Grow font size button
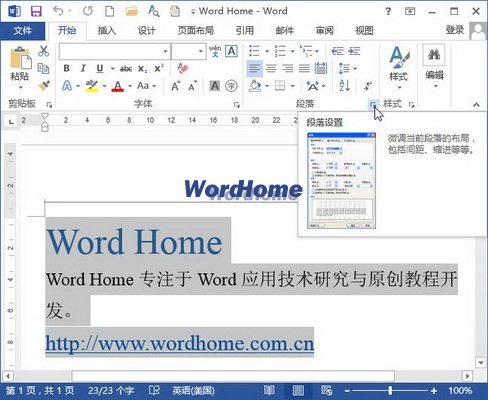This screenshot has width=488, height=400. pyautogui.click(x=175, y=86)
